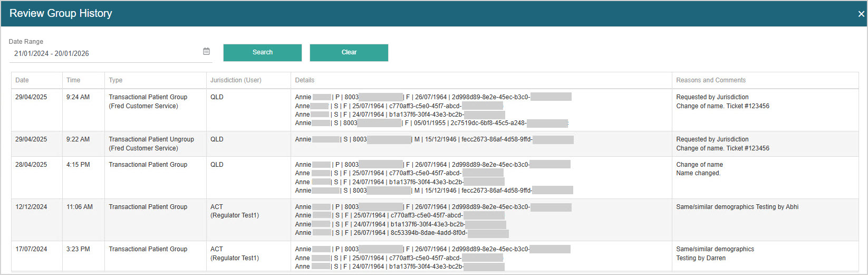This screenshot has width=868, height=275.
Task: Click the 'Testing by Abhi' comment cell
Action: (737, 207)
